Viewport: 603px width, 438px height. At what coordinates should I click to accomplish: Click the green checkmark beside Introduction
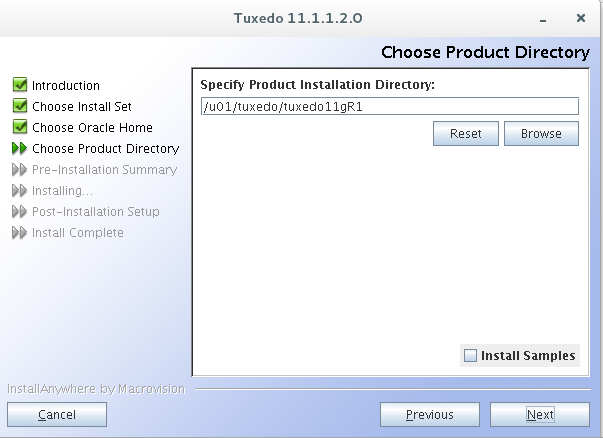click(19, 86)
